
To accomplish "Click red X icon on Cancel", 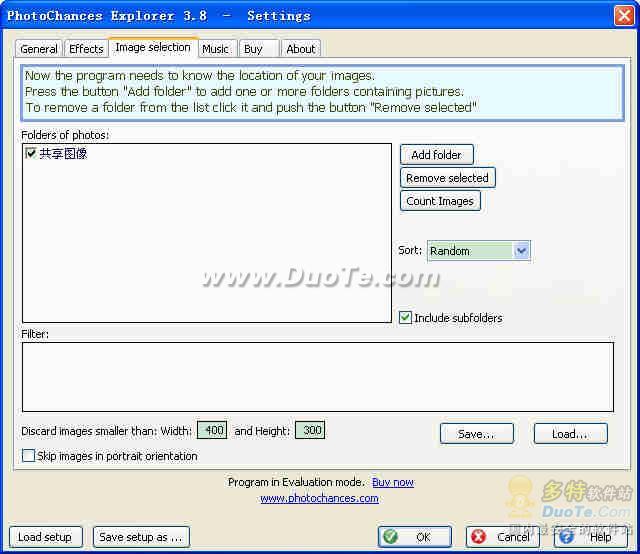I will (x=479, y=536).
